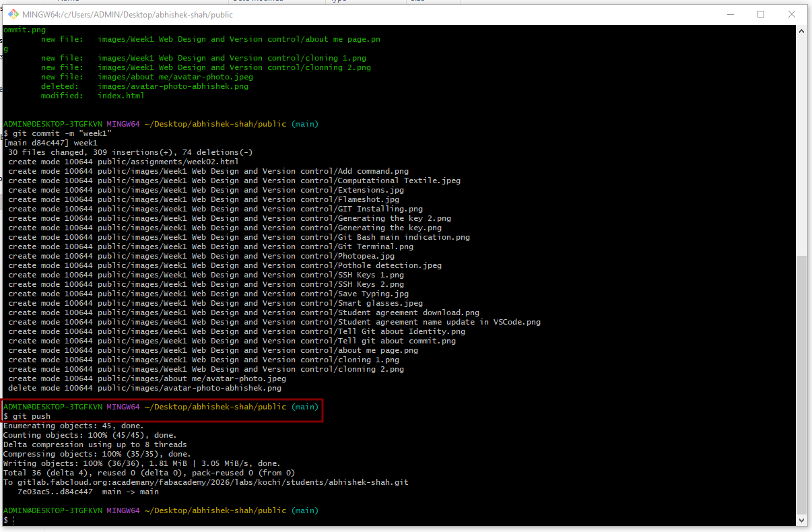The height and width of the screenshot is (532, 812).
Task: Click the 'Git Terminal.png' line
Action: coord(211,246)
